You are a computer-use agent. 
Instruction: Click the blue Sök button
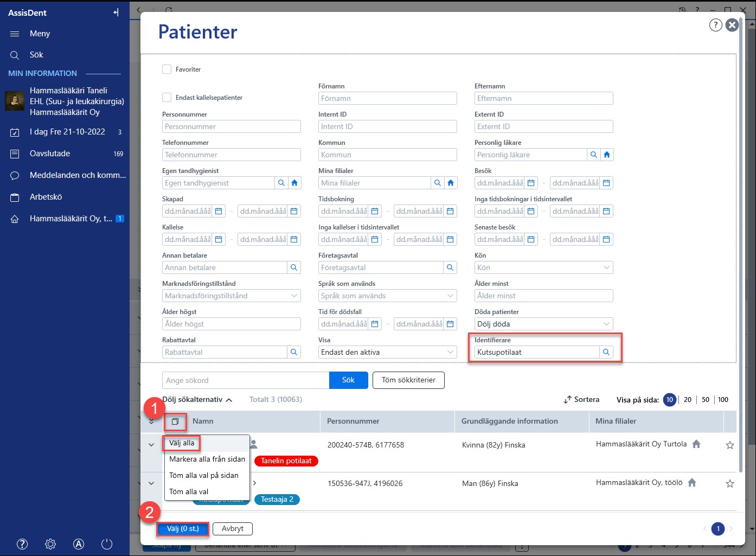click(348, 380)
